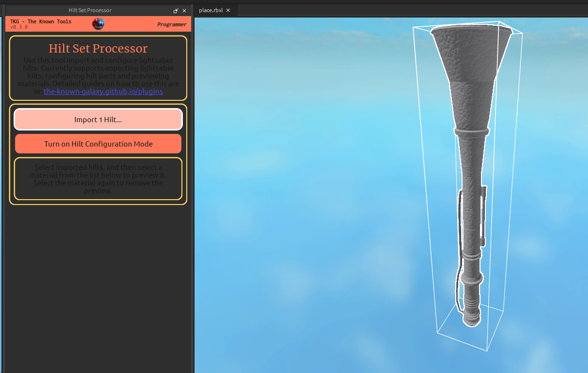This screenshot has width=588, height=373.
Task: Switch to the place.rbxl tab
Action: pyautogui.click(x=211, y=10)
